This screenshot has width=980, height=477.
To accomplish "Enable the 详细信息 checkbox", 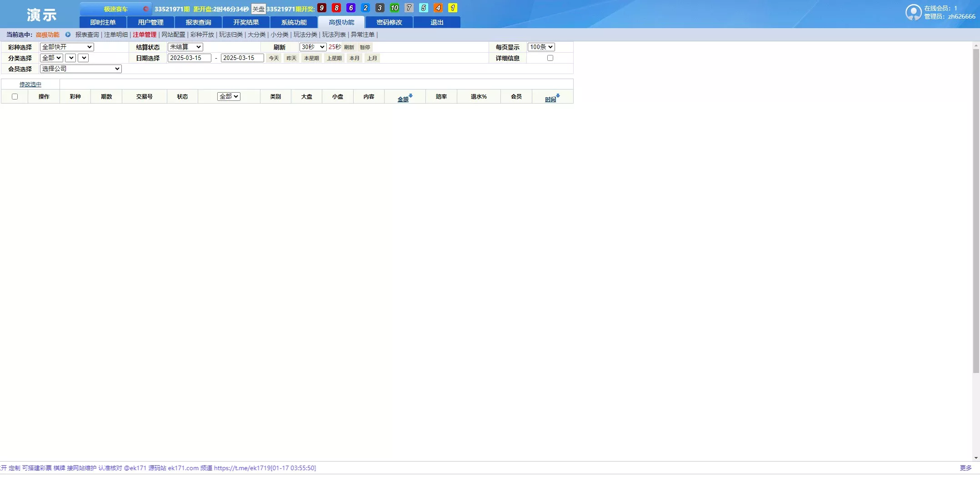I will (550, 58).
